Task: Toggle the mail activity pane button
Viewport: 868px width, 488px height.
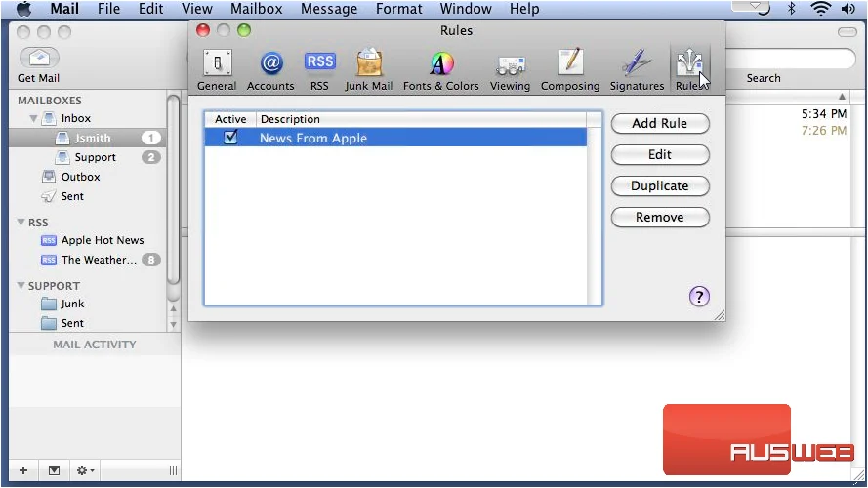Action: click(x=54, y=470)
